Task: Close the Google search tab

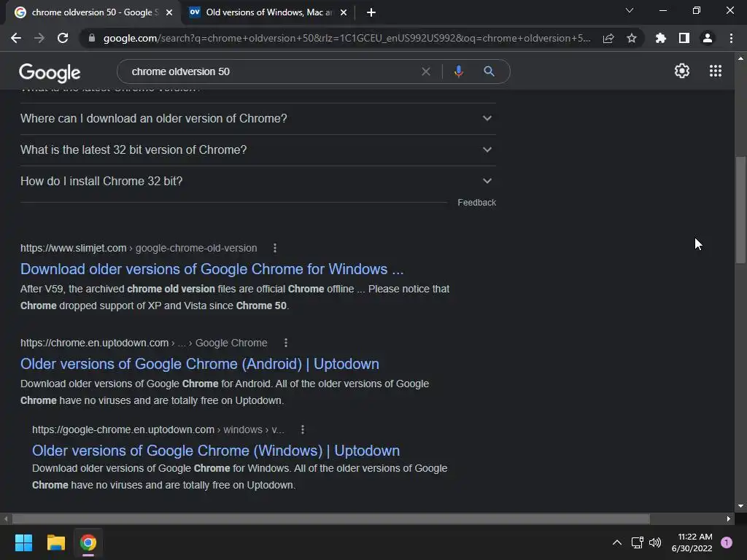Action: [x=169, y=12]
